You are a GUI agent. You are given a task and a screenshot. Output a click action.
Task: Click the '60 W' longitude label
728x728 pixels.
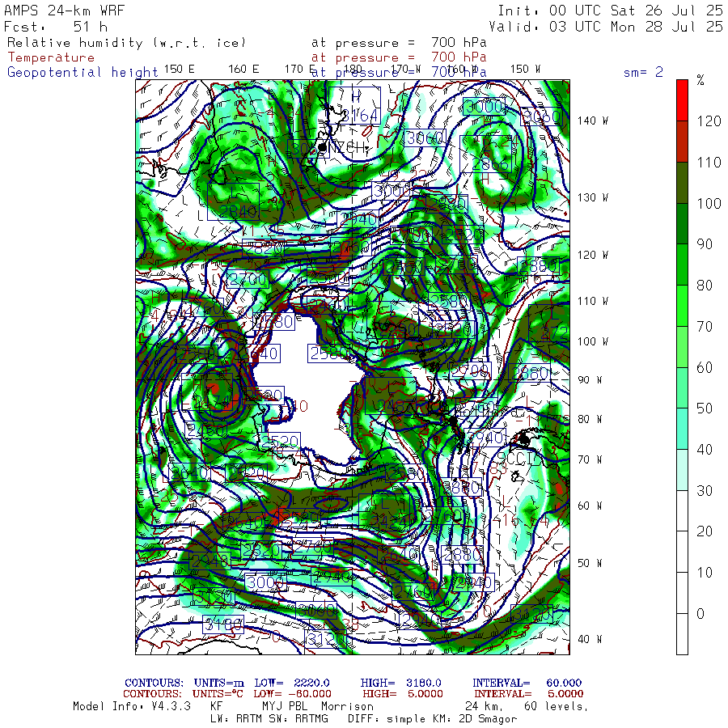point(590,505)
